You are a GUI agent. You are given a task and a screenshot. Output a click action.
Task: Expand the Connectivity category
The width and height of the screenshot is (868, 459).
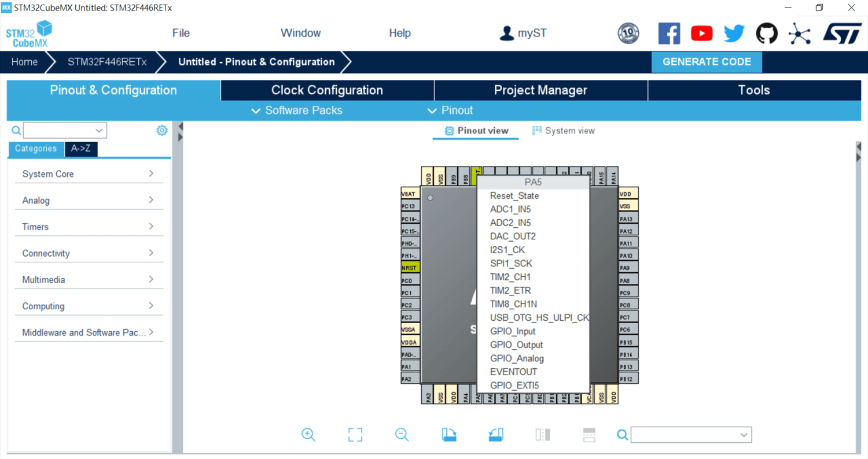tap(89, 253)
